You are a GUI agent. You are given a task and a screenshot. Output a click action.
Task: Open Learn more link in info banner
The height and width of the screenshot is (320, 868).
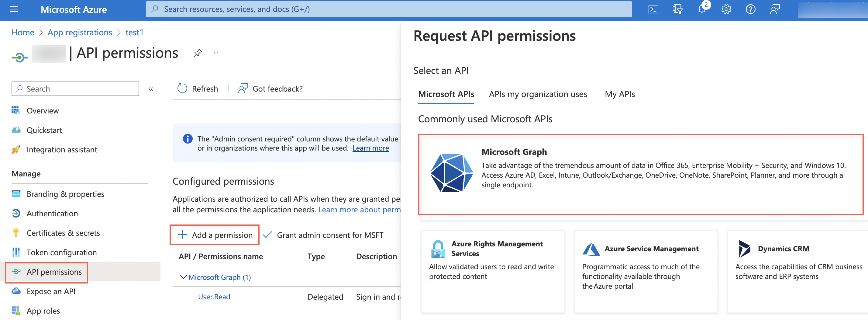(x=371, y=148)
